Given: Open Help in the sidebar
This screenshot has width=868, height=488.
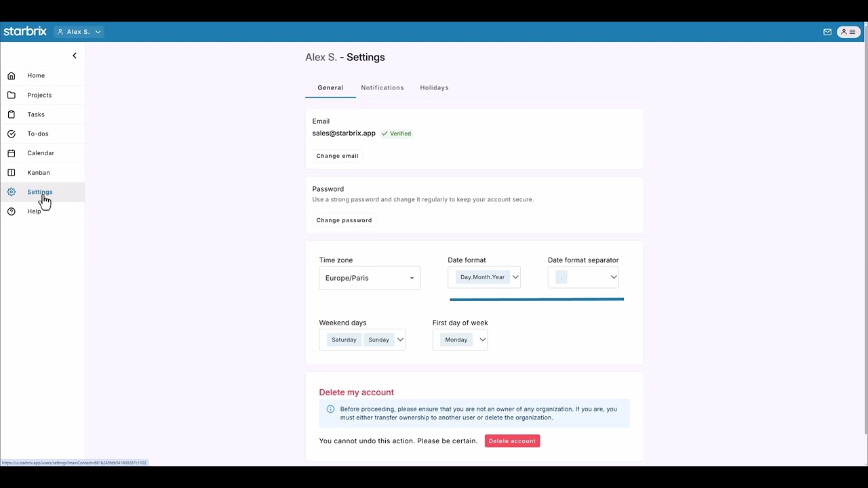Looking at the screenshot, I should 42,211.
